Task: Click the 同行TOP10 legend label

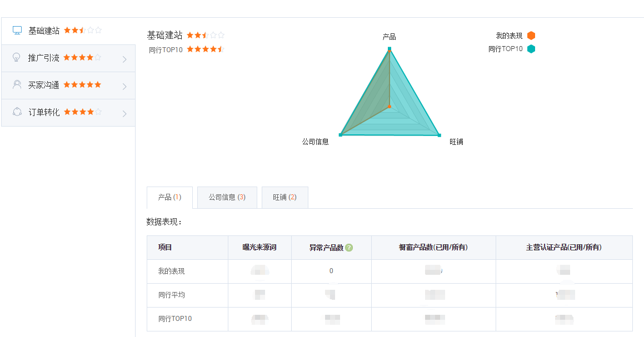Action: pyautogui.click(x=506, y=49)
